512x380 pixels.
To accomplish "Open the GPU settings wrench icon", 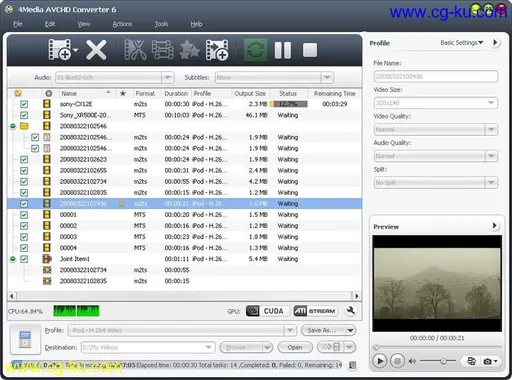I will point(350,311).
